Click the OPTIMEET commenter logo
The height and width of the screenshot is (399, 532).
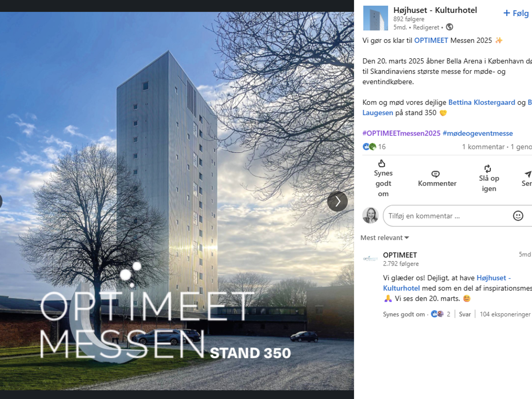pyautogui.click(x=370, y=259)
